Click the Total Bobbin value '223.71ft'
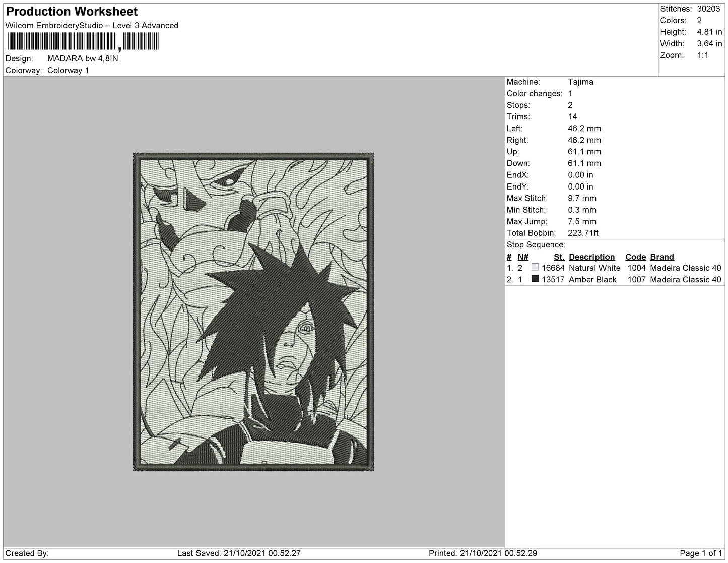 click(x=583, y=233)
